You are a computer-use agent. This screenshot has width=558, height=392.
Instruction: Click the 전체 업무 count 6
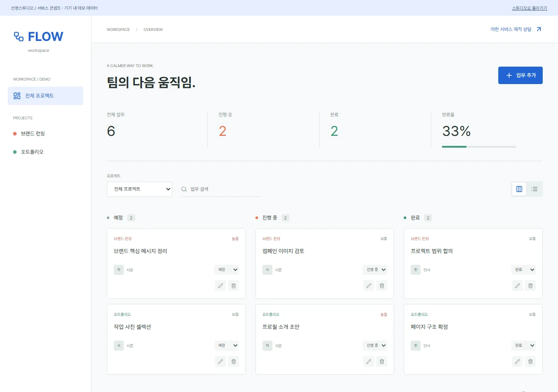[x=111, y=131]
